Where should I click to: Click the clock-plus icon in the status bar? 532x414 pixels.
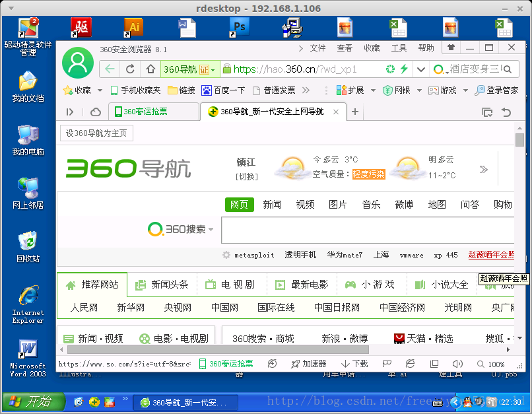(272, 364)
